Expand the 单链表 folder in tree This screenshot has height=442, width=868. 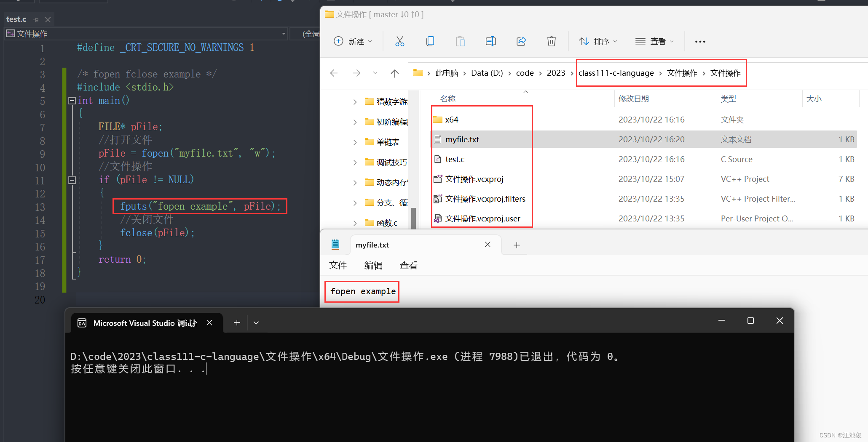pyautogui.click(x=355, y=142)
